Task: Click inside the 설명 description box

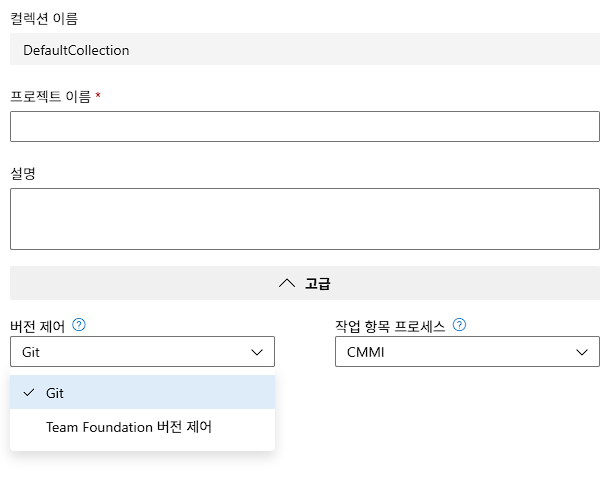Action: click(x=305, y=219)
